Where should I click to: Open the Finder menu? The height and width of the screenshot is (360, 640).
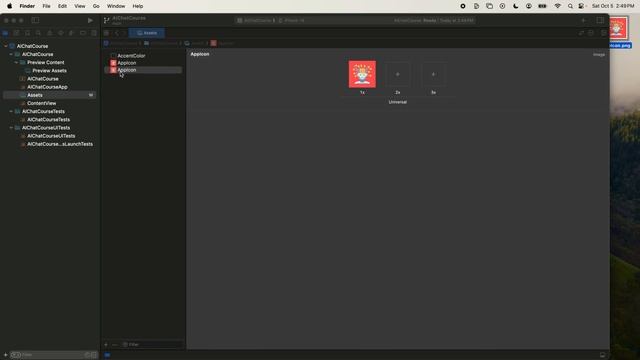(27, 6)
